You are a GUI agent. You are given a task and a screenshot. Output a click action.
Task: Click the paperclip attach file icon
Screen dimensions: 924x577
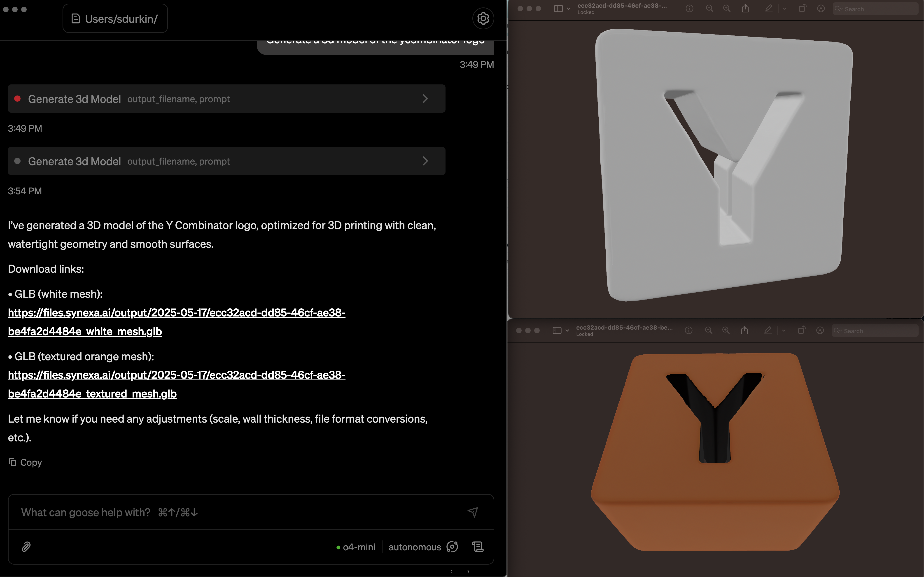tap(26, 547)
